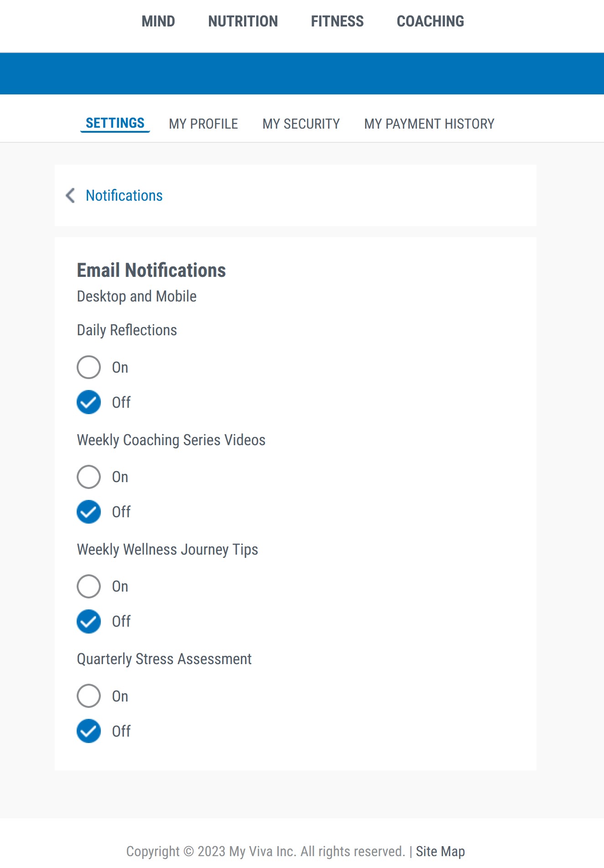The height and width of the screenshot is (868, 604).
Task: Turn on Weekly Wellness Journey Tips
Action: tap(89, 586)
